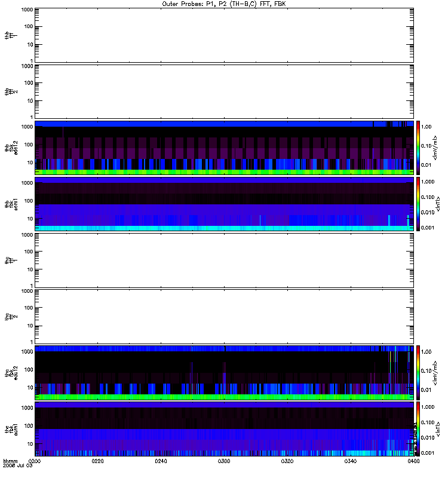The height and width of the screenshot is (478, 448).
Task: Click the <|mV/m|> unit label beside thc edc12
Action: point(435,373)
